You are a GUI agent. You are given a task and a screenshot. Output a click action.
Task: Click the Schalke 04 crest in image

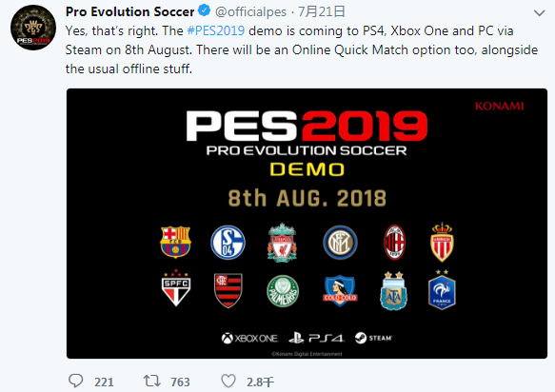(228, 243)
